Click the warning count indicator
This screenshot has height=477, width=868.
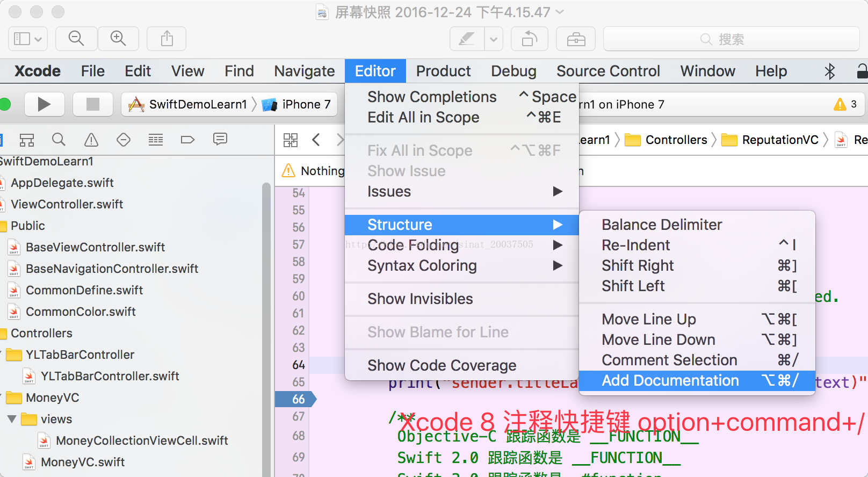point(845,104)
